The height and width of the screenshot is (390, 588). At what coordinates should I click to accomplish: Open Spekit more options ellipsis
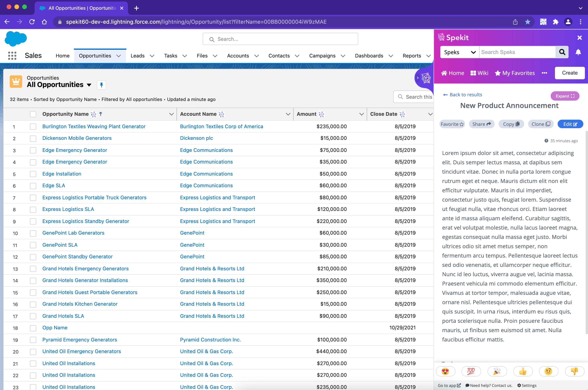544,73
